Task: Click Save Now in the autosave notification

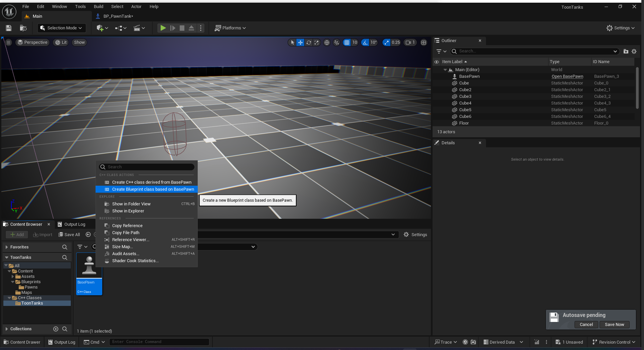Action: (614, 325)
